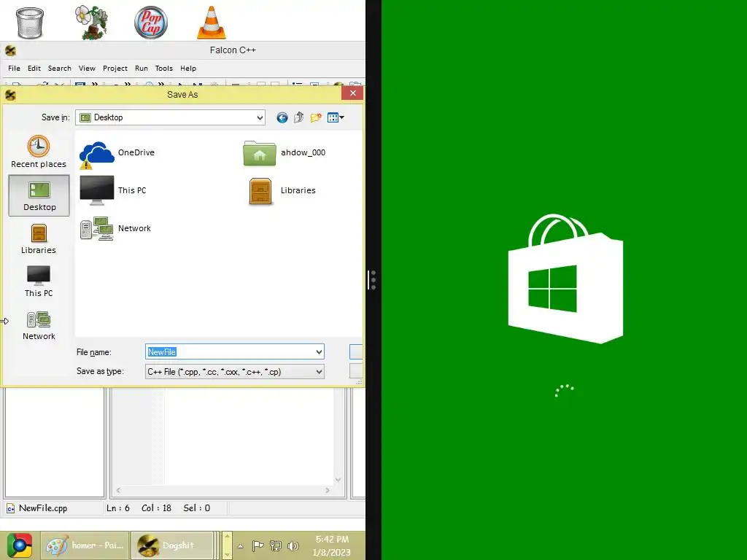The height and width of the screenshot is (560, 747).
Task: Close the Save As dialog
Action: tap(352, 93)
